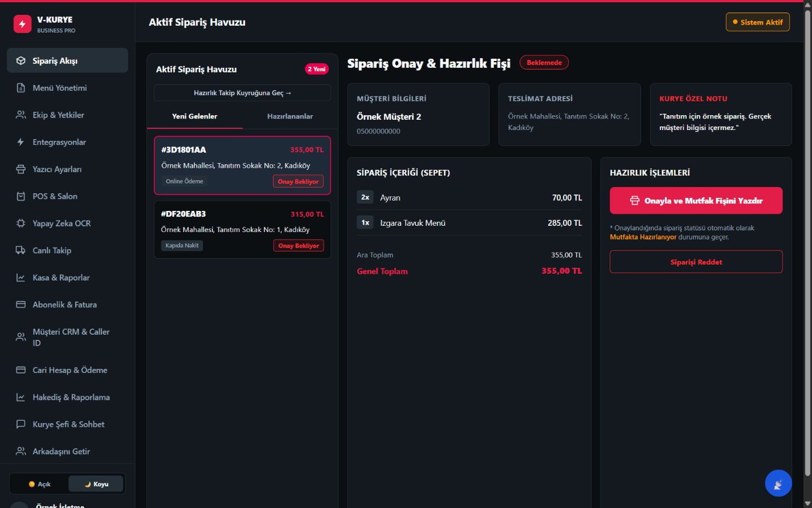Switch theme to Açık light mode

tap(39, 484)
